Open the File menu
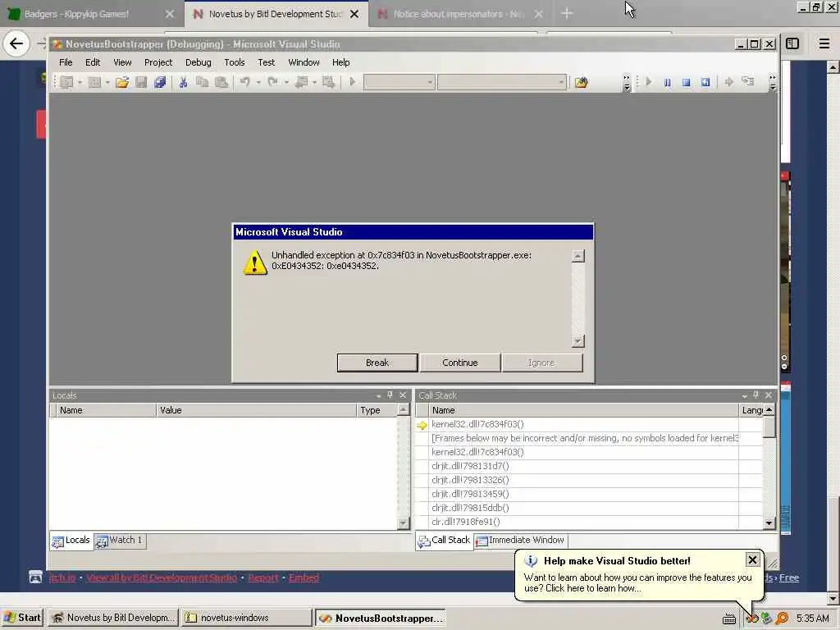This screenshot has height=630, width=840. coord(66,62)
